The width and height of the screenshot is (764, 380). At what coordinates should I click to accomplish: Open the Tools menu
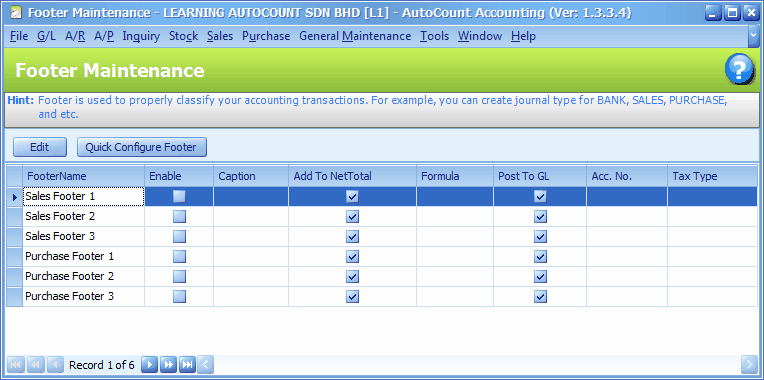click(435, 36)
